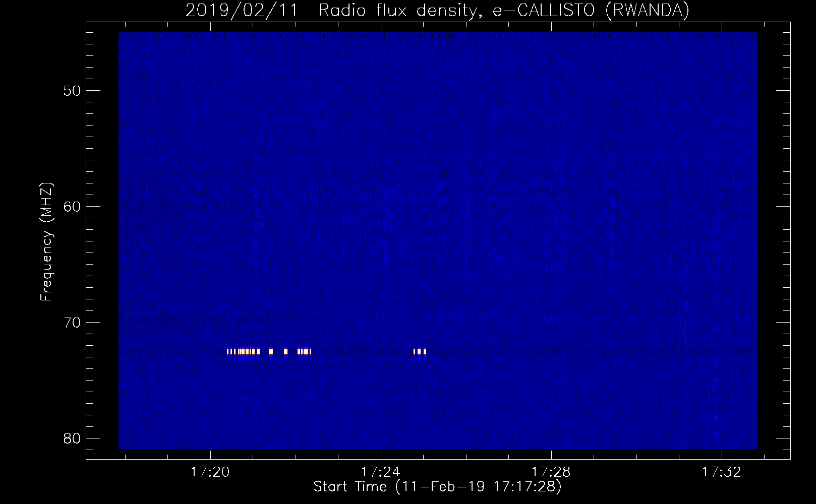Click the 'Frequency (MHZ)' y-axis label
The width and height of the screenshot is (816, 504).
pyautogui.click(x=46, y=242)
